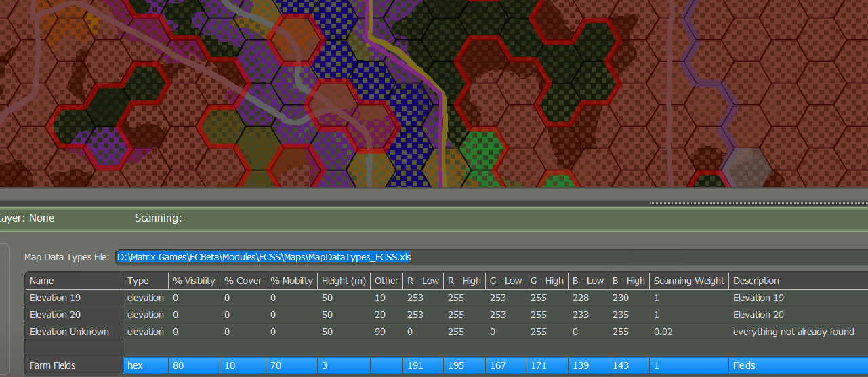Screen dimensions: 868x377
Task: Click the Scanning Weight column header
Action: [689, 281]
